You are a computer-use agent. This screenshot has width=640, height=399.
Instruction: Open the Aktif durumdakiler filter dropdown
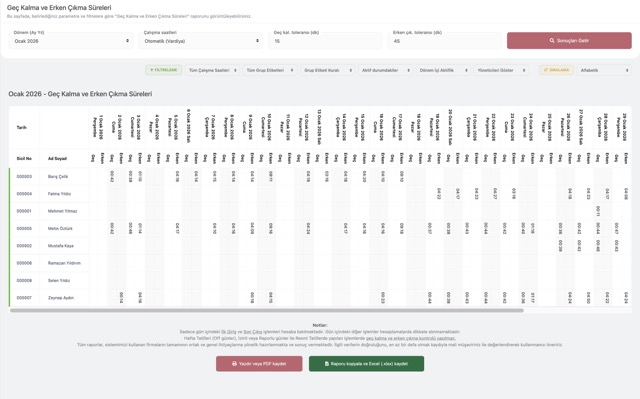pos(385,70)
